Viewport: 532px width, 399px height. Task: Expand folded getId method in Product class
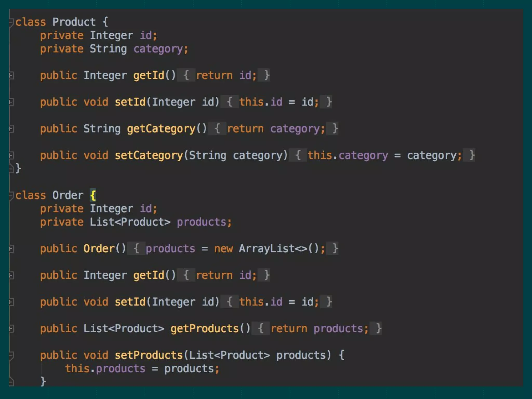tap(11, 76)
